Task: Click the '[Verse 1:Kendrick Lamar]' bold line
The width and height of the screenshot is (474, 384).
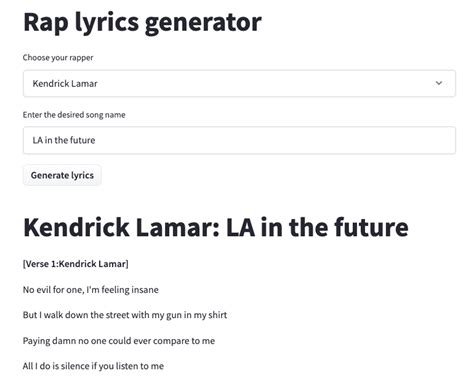Action: (x=75, y=264)
